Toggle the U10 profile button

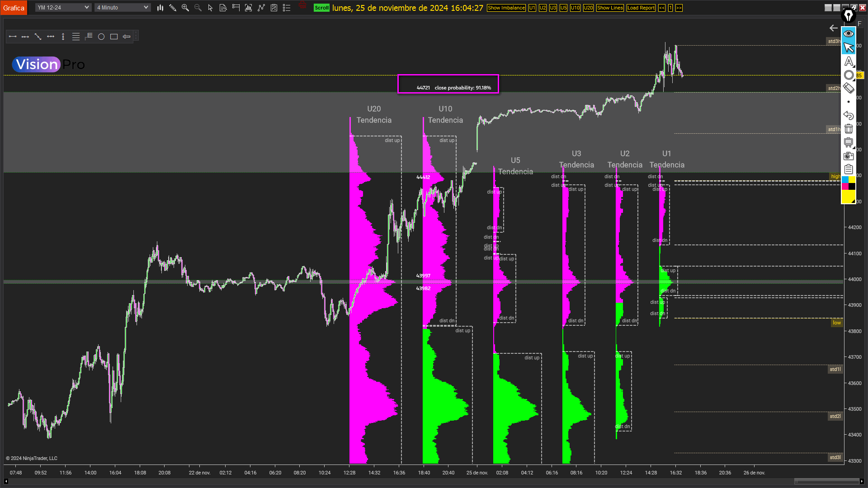pyautogui.click(x=575, y=8)
